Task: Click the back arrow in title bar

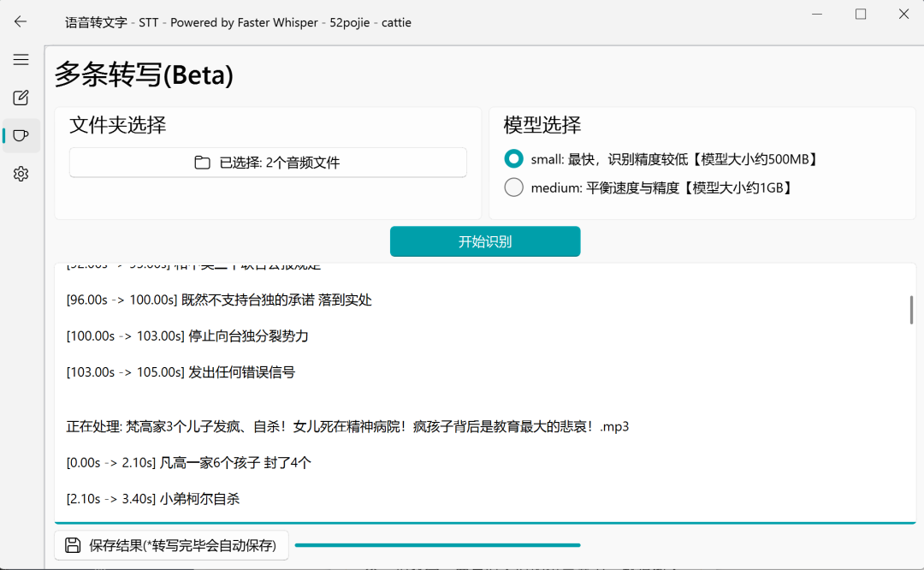Action: (21, 22)
